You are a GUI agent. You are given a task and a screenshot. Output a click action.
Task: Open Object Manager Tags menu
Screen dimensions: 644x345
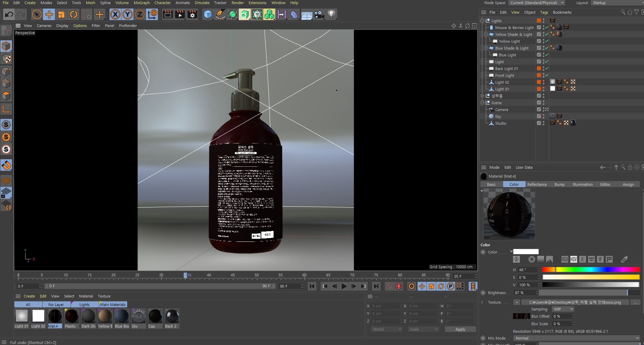[544, 12]
